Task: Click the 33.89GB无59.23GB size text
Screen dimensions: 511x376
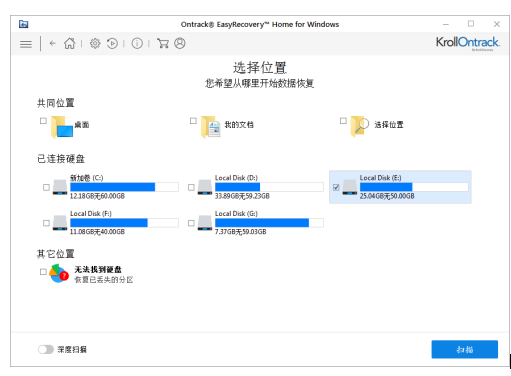Action: coord(242,196)
